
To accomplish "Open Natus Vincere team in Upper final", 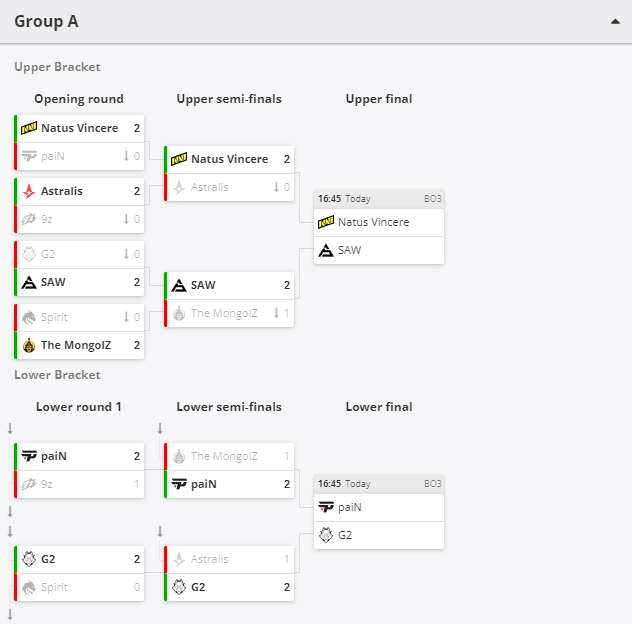I will [x=374, y=222].
